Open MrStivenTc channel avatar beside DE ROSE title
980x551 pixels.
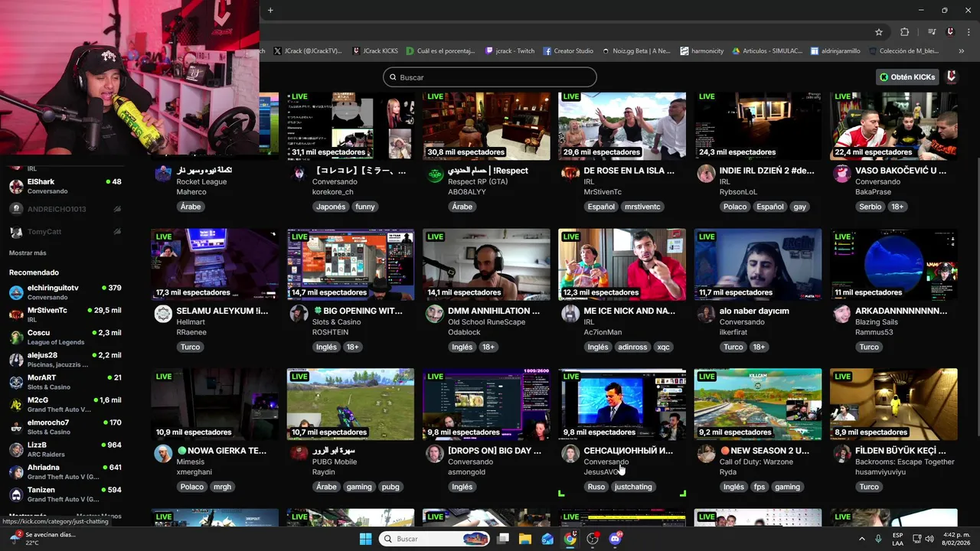pos(570,174)
